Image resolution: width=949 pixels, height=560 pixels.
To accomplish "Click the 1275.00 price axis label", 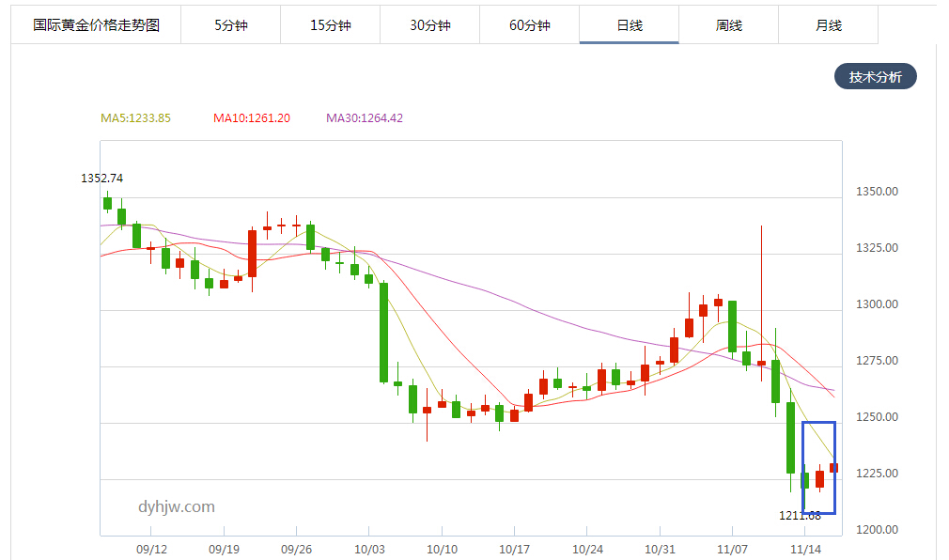I will pyautogui.click(x=877, y=361).
